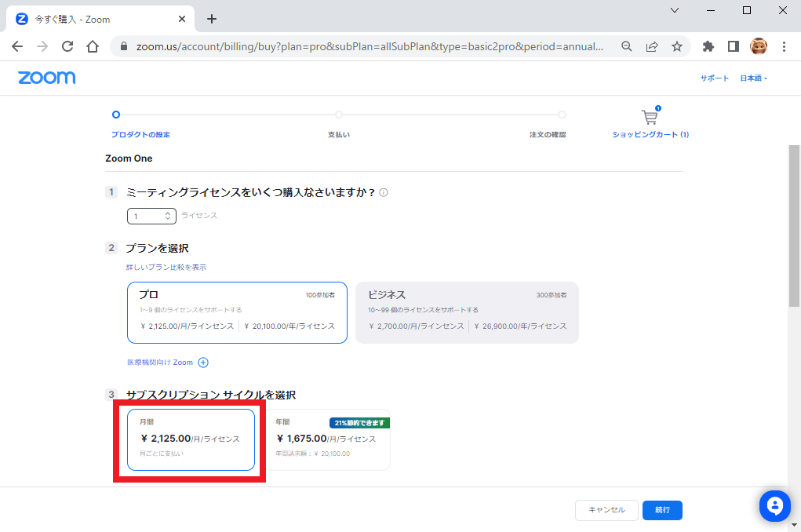The width and height of the screenshot is (801, 532).
Task: Click the page vertical scrollbar
Action: click(795, 227)
